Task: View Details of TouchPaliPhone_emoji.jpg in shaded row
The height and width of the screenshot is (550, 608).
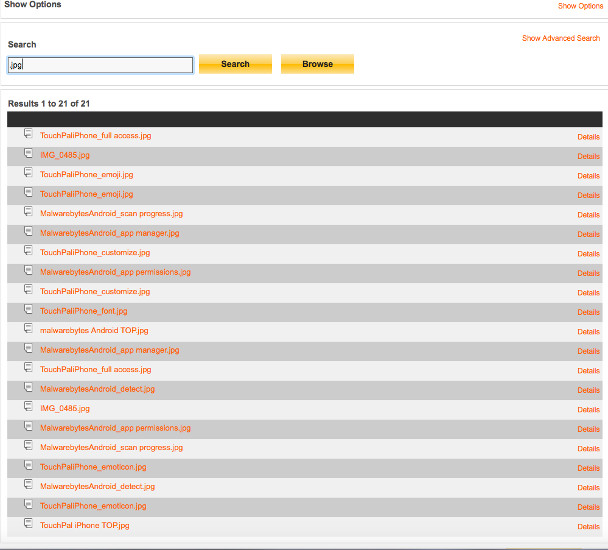Action: 588,195
